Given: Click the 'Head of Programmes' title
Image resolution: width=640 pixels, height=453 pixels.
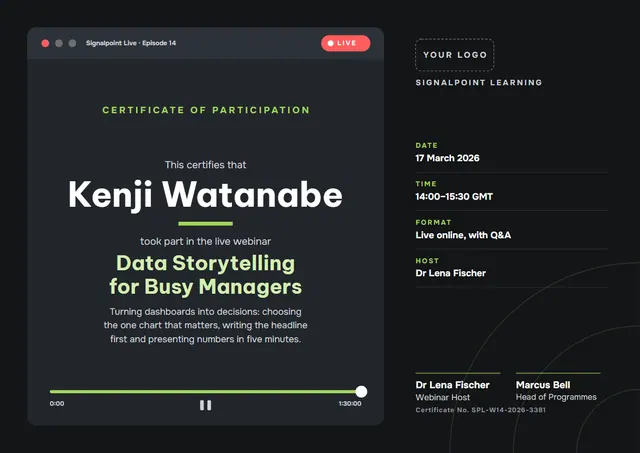Looking at the screenshot, I should click(x=556, y=397).
